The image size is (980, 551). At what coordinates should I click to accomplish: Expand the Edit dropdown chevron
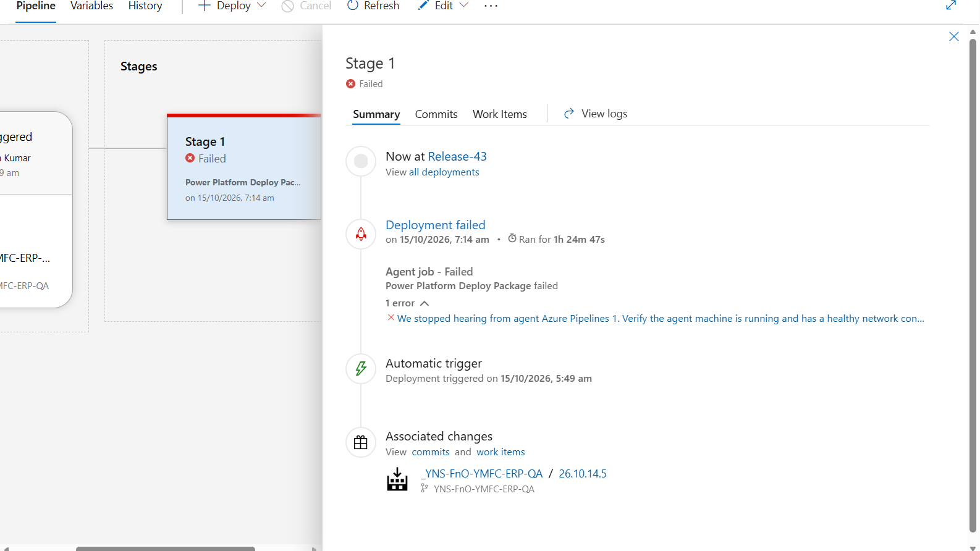click(x=464, y=6)
